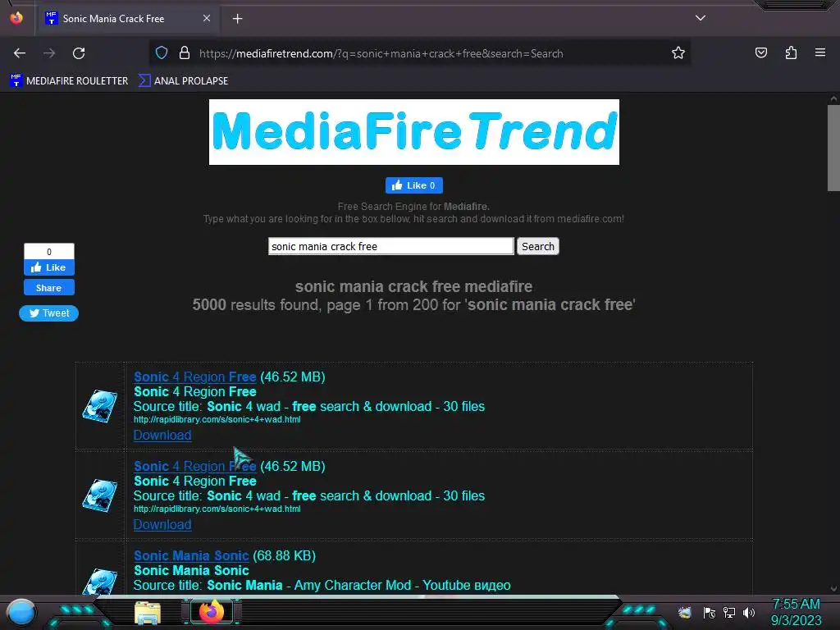
Task: Click the forward navigation arrow
Action: [49, 53]
